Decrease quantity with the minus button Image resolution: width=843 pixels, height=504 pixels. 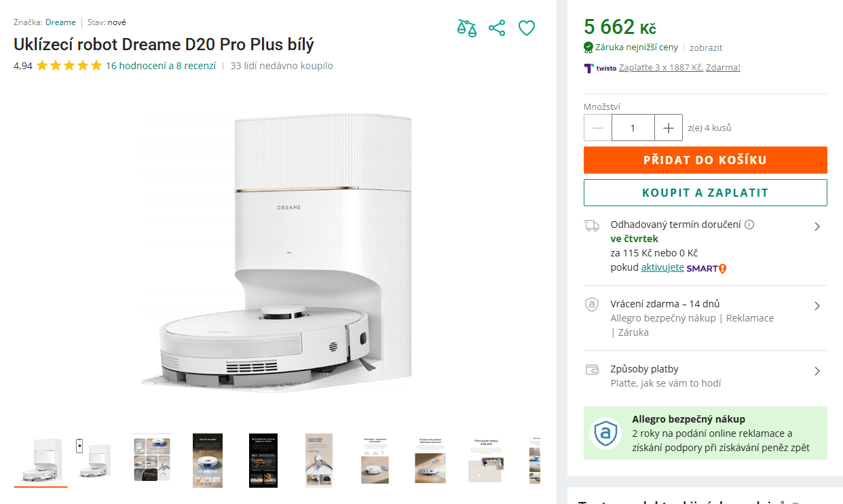[x=598, y=128]
